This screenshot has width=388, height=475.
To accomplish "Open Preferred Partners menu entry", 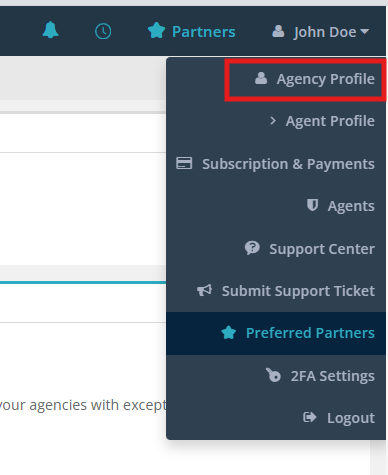I will coord(276,333).
